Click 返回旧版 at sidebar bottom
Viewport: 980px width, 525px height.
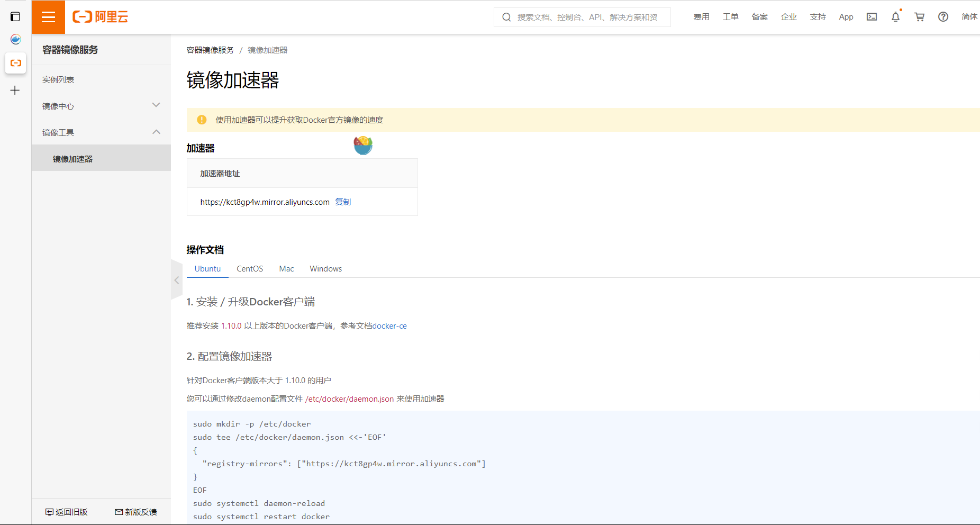click(x=67, y=512)
